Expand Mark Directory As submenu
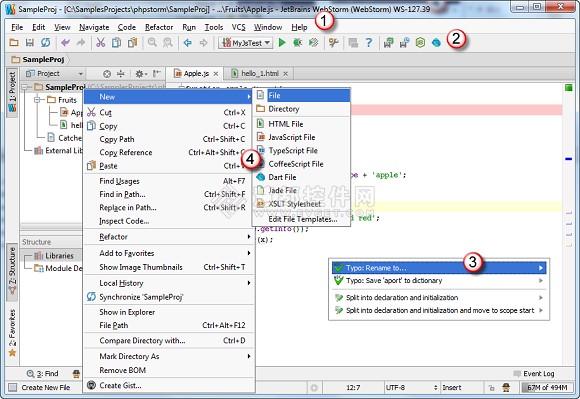This screenshot has width=580, height=399. point(169,356)
